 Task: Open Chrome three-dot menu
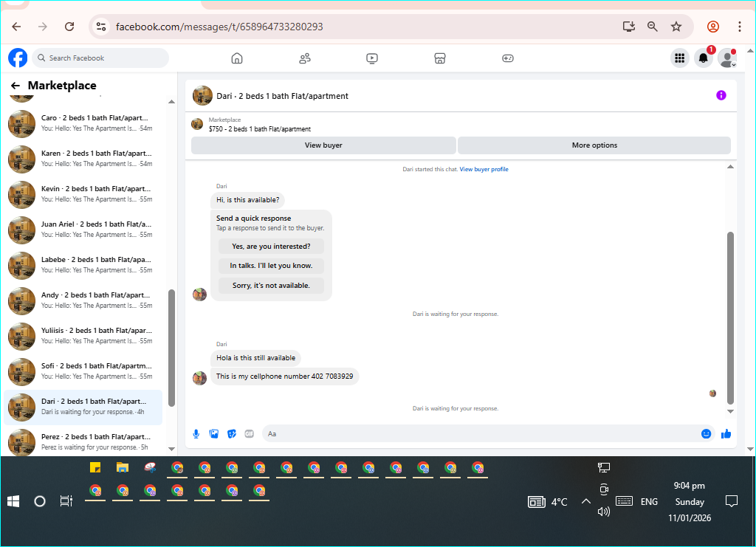coord(740,27)
